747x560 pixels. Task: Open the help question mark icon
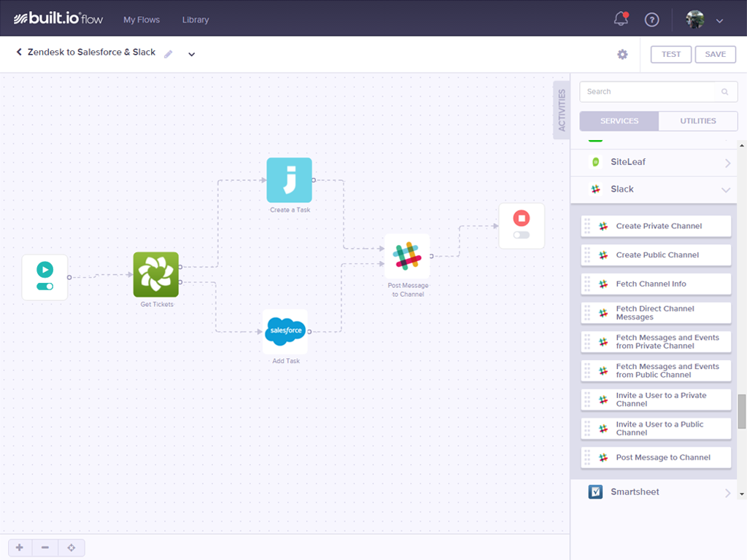pos(651,20)
